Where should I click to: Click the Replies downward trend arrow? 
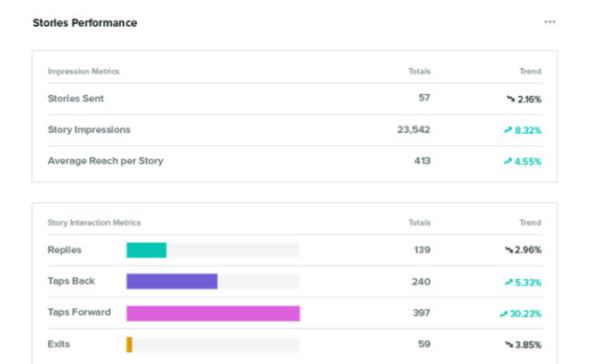[509, 249]
